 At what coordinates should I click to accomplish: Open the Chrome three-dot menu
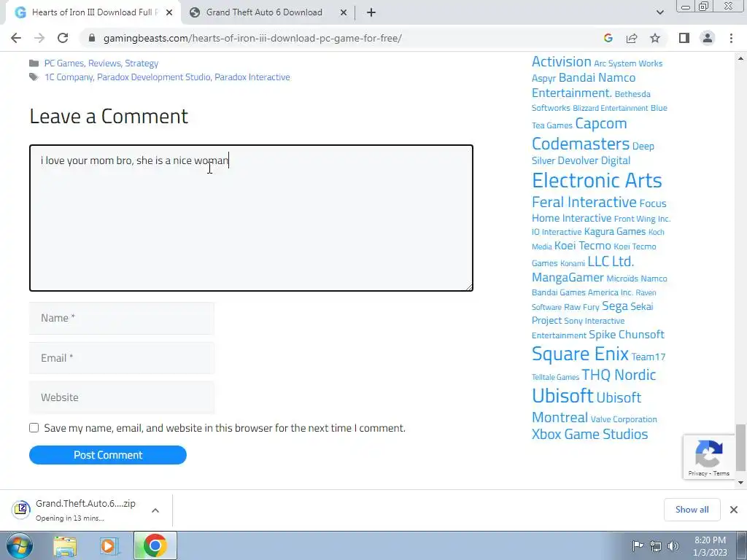(x=731, y=38)
